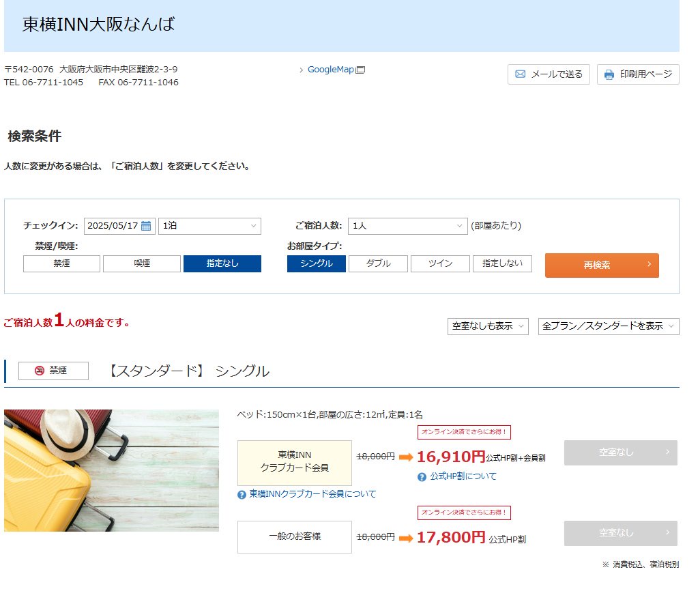Viewport: 700px width, 589px height.
Task: Select the 喫煙 smoking preference
Action: click(x=142, y=263)
